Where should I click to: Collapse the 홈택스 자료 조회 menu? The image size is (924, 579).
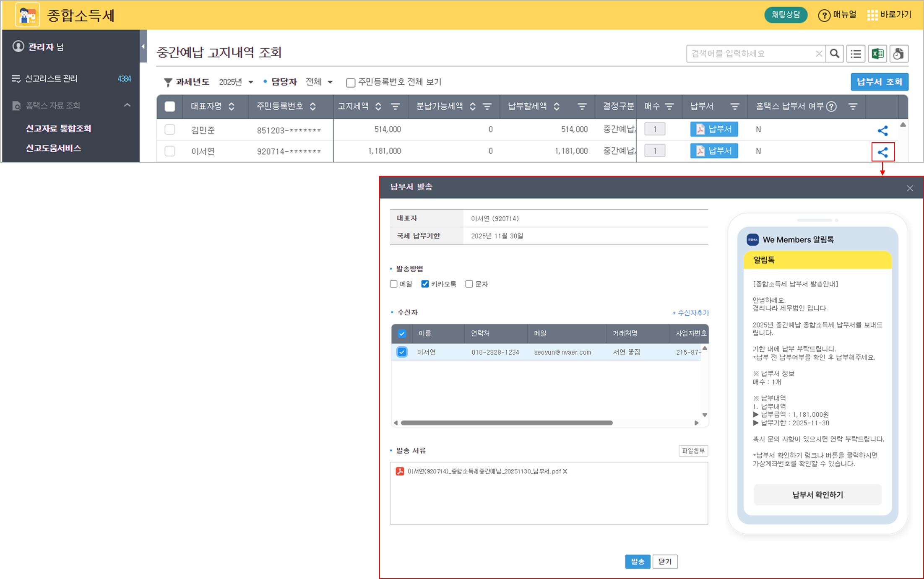(127, 105)
